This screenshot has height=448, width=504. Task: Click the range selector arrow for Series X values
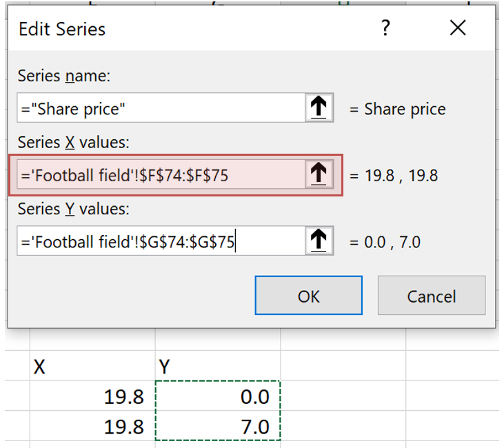[319, 175]
